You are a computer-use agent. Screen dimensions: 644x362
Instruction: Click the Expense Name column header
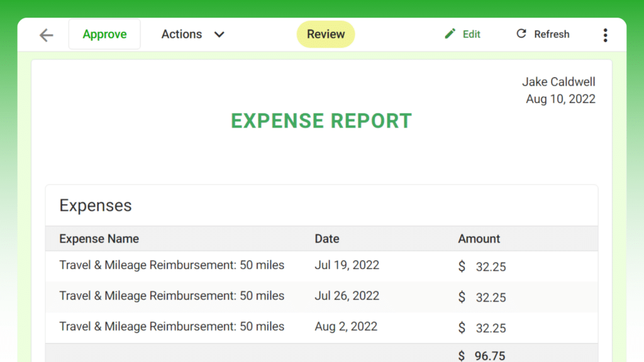(99, 238)
